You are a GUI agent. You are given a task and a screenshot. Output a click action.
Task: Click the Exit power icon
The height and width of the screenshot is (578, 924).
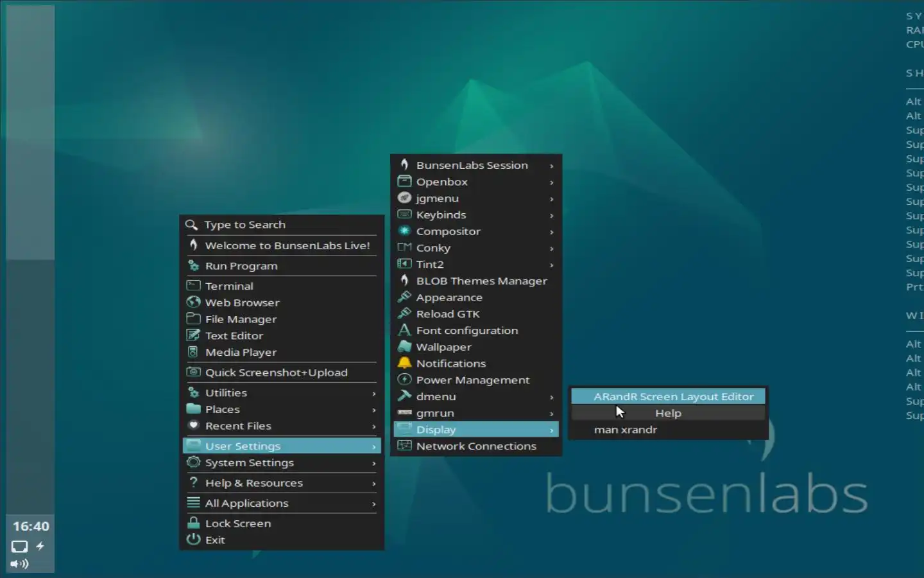(193, 539)
